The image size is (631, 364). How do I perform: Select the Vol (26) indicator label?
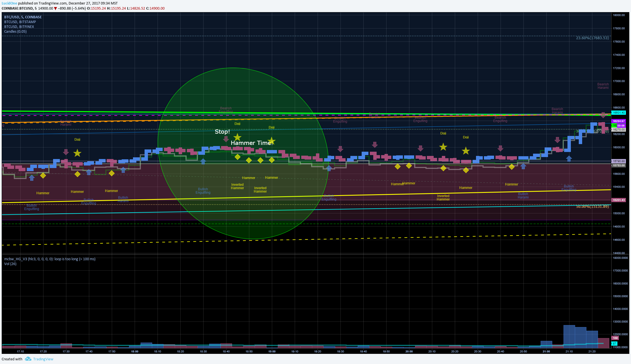tap(10, 264)
